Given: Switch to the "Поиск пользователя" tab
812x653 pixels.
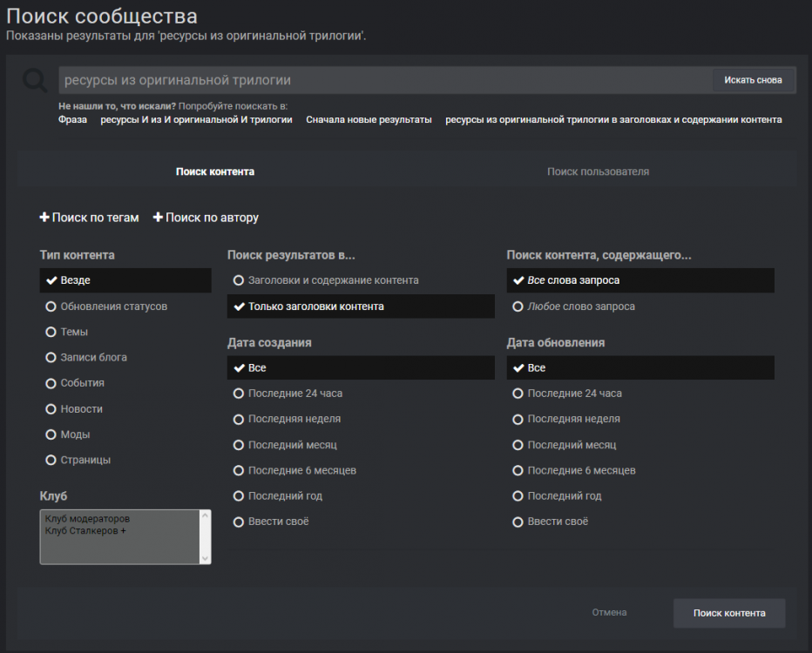Looking at the screenshot, I should (x=598, y=172).
